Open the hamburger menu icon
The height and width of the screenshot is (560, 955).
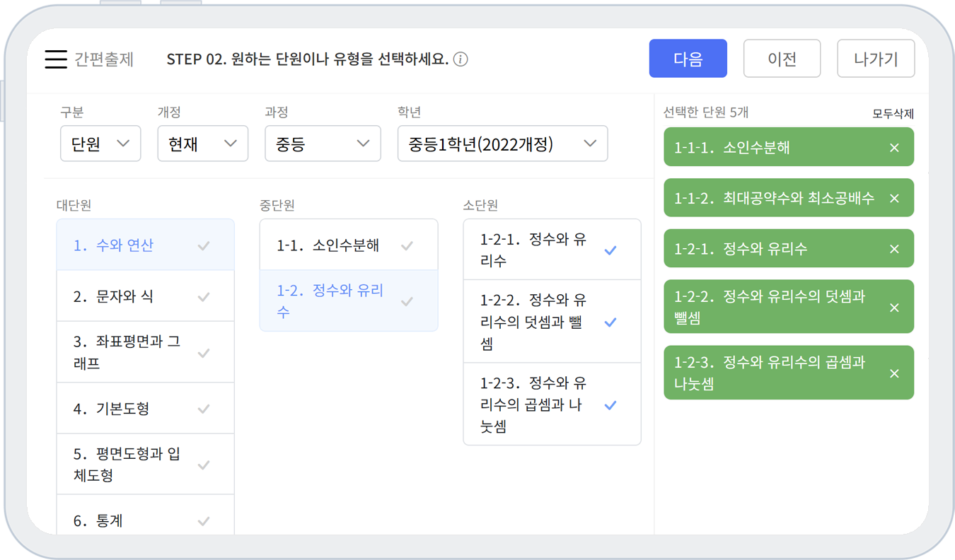click(x=56, y=59)
